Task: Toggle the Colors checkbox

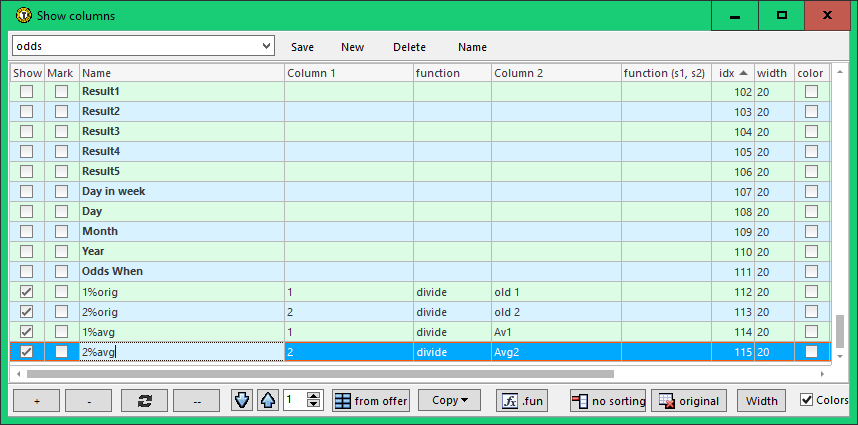Action: (807, 400)
